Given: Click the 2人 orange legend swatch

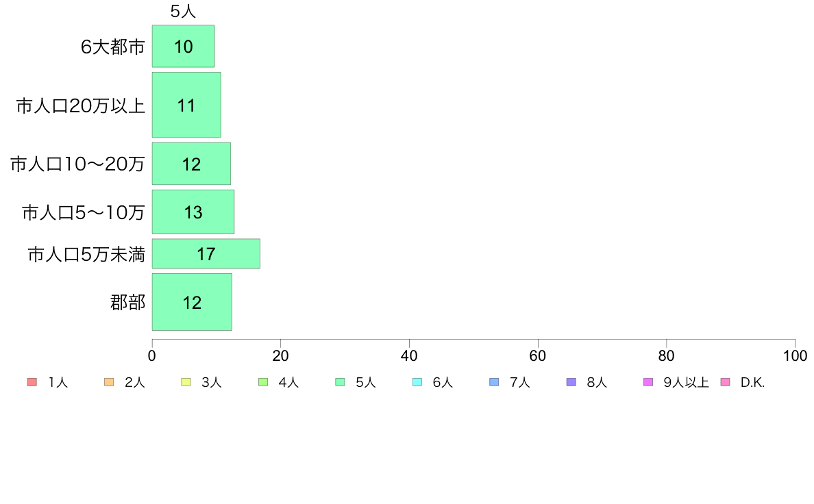Looking at the screenshot, I should (109, 382).
